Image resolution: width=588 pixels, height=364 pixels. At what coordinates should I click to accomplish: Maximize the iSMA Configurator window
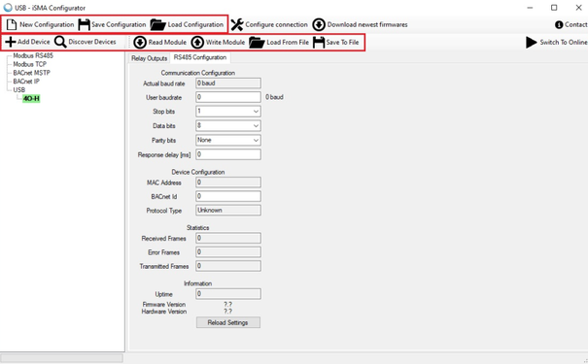554,8
